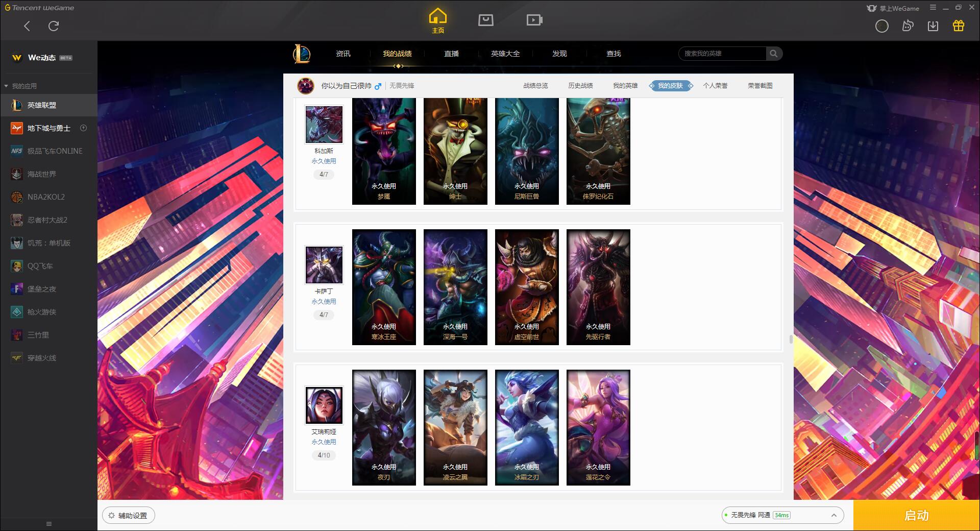Image resolution: width=980 pixels, height=531 pixels.
Task: Select NBA2KOL2 in sidebar
Action: click(48, 197)
